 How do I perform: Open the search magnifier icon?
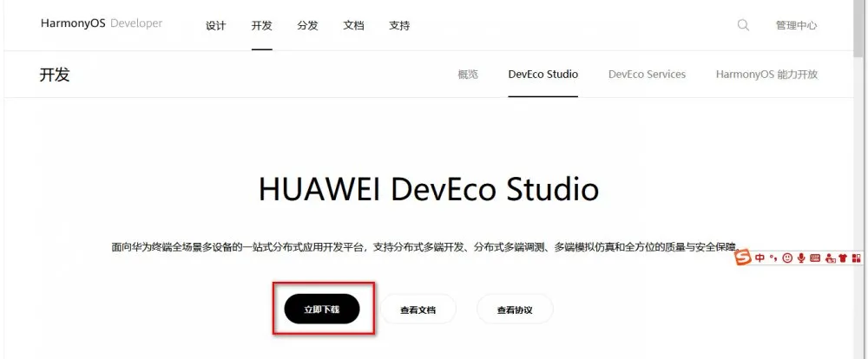[x=743, y=25]
